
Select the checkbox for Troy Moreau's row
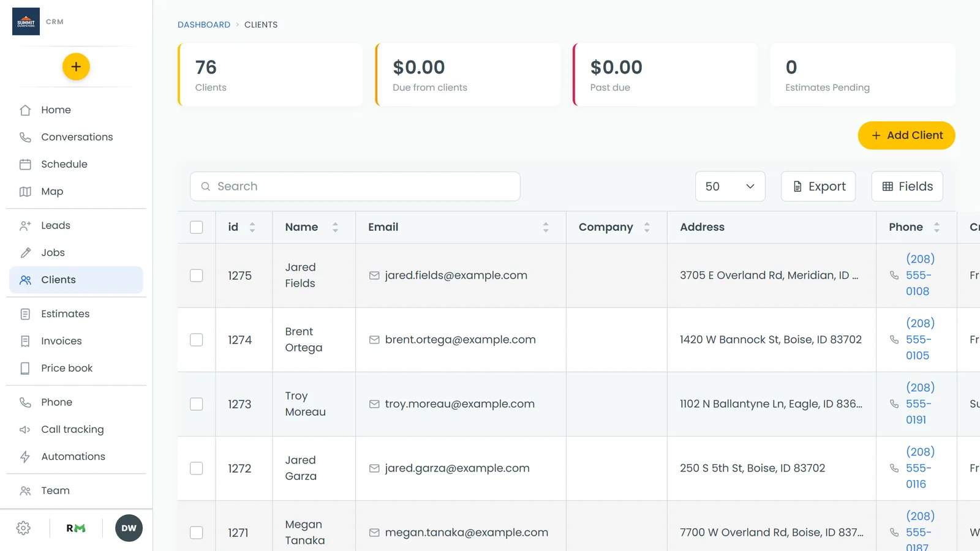197,404
